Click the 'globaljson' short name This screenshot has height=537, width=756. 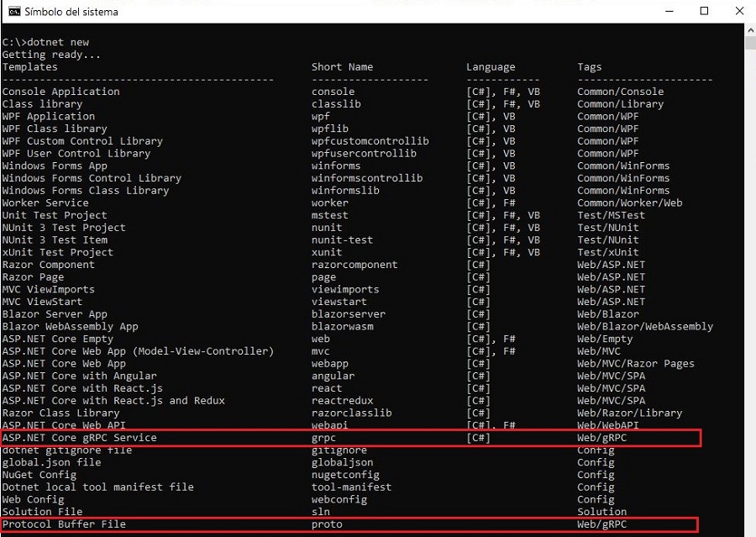point(343,463)
